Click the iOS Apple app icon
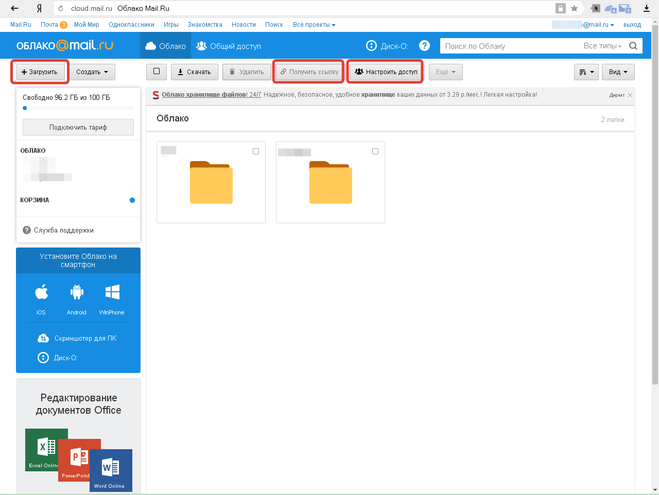 (41, 293)
